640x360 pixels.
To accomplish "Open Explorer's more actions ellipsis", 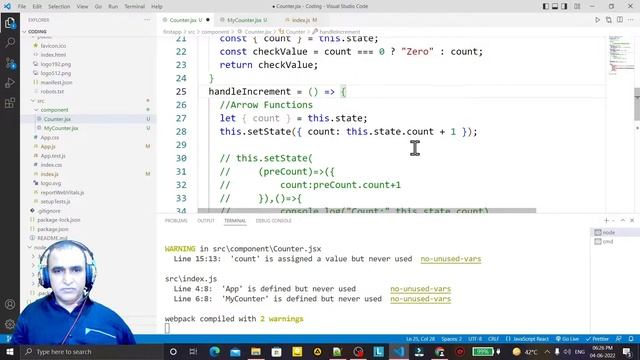I will (x=147, y=20).
